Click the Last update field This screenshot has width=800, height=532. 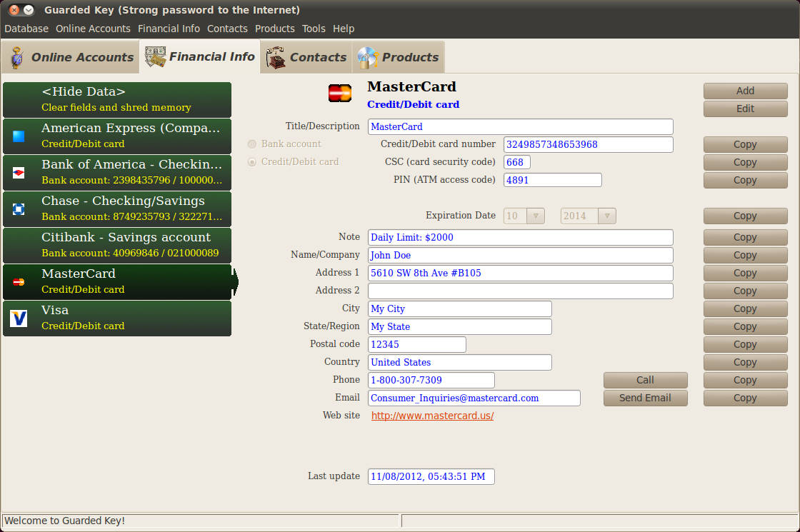[431, 476]
